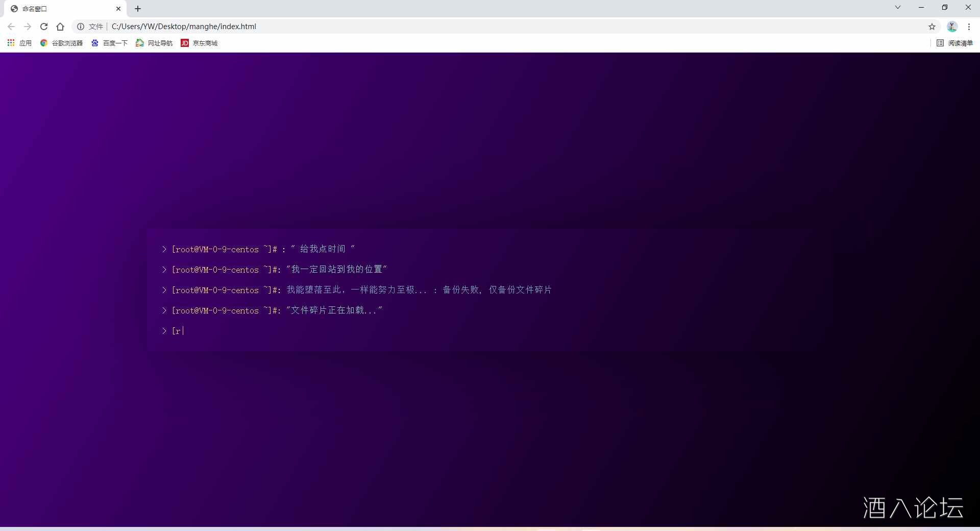
Task: Close the browser window
Action: 968,7
